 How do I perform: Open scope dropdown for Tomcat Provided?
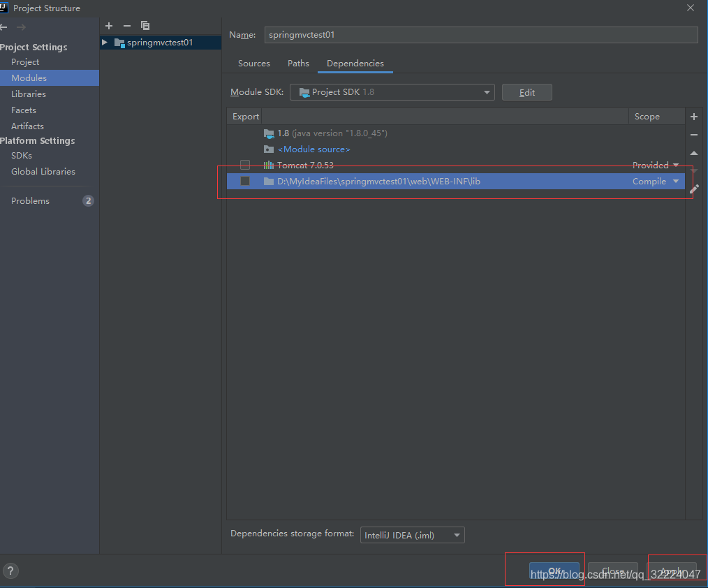pyautogui.click(x=676, y=165)
